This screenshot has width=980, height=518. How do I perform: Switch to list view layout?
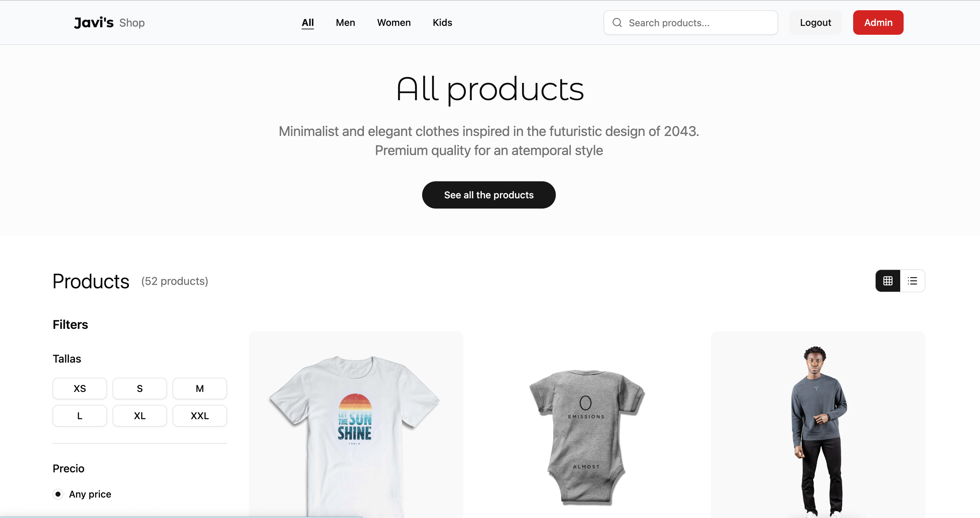(x=912, y=281)
